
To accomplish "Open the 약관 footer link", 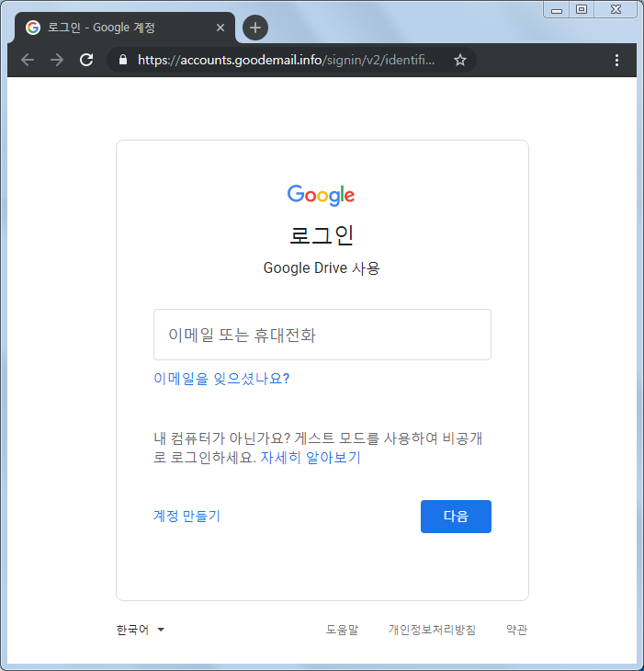I will [516, 630].
